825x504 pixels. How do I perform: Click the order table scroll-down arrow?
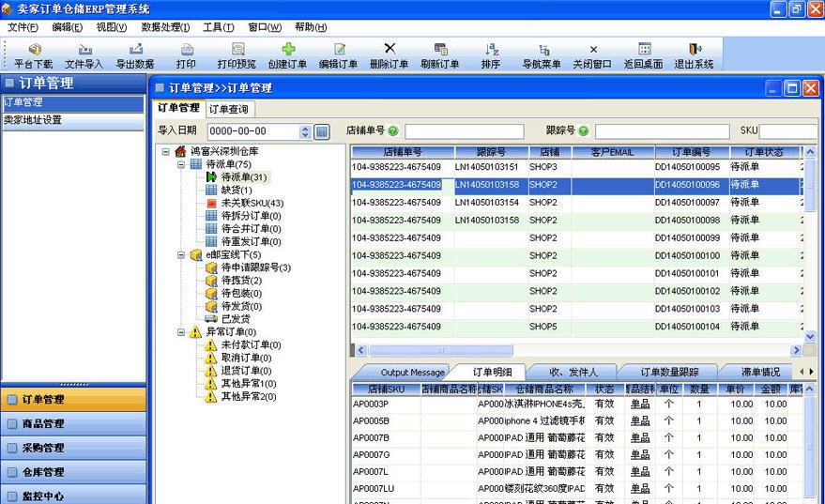point(810,336)
